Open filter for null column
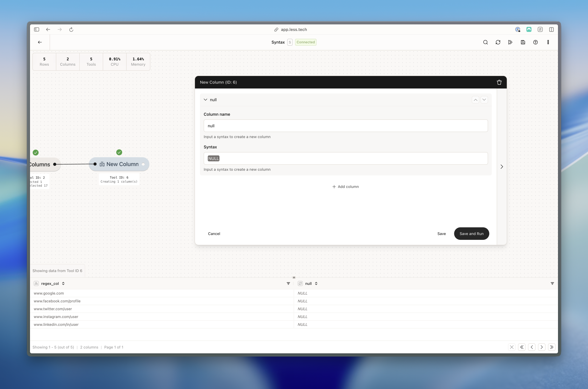The image size is (588, 389). pyautogui.click(x=552, y=284)
